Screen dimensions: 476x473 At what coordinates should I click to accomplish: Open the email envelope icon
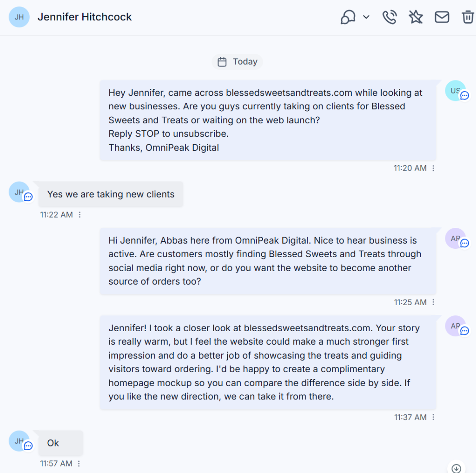pos(442,17)
